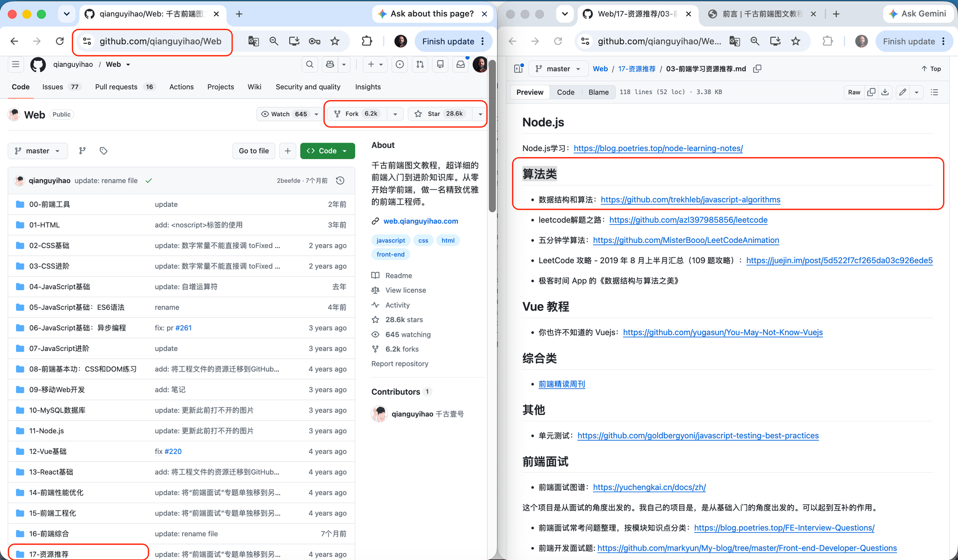Open LeetCodeAnimation repository link
This screenshot has width=958, height=560.
[x=686, y=240]
